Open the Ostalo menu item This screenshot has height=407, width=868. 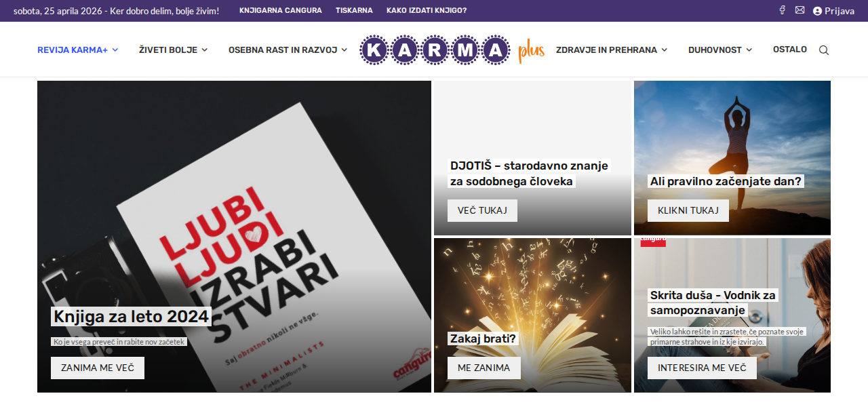pos(790,50)
